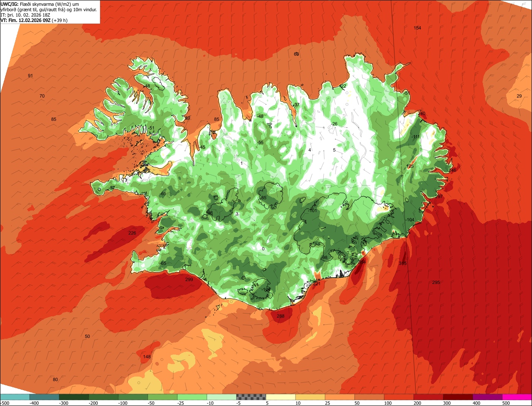Click the map value '148' in the southwest ocean
Screen dimensions: 532x406
pos(147,357)
